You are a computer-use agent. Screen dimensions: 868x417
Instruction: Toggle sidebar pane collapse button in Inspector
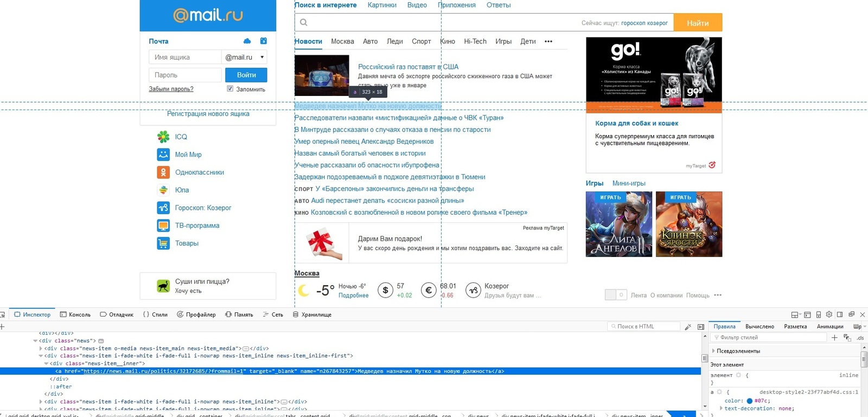700,327
